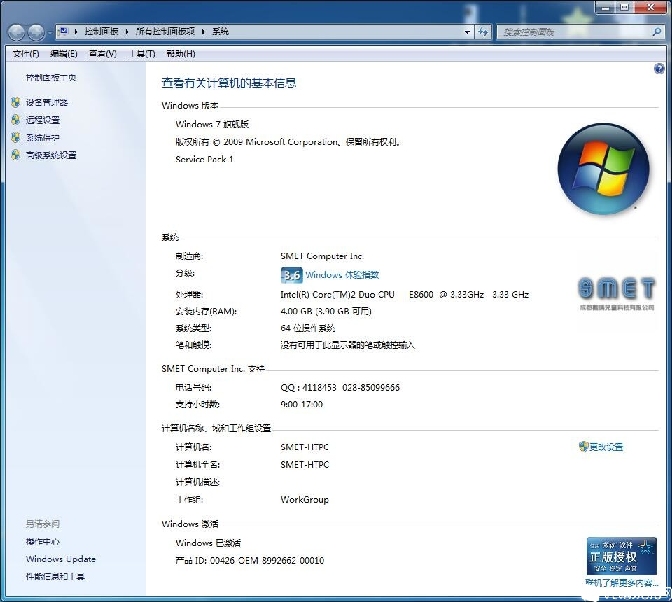This screenshot has height=602, width=672.
Task: Click the 版权所有 2009 Microsoft Corporation copyright text
Action: (288, 142)
